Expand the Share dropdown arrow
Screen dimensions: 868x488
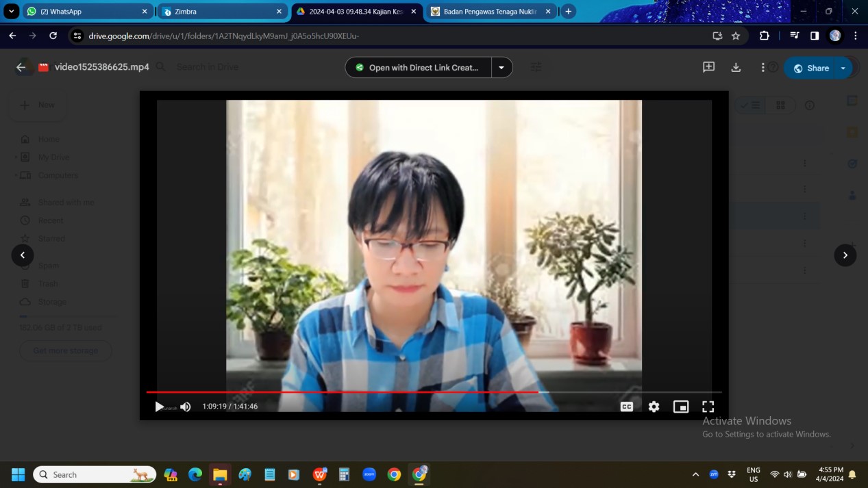tap(843, 68)
